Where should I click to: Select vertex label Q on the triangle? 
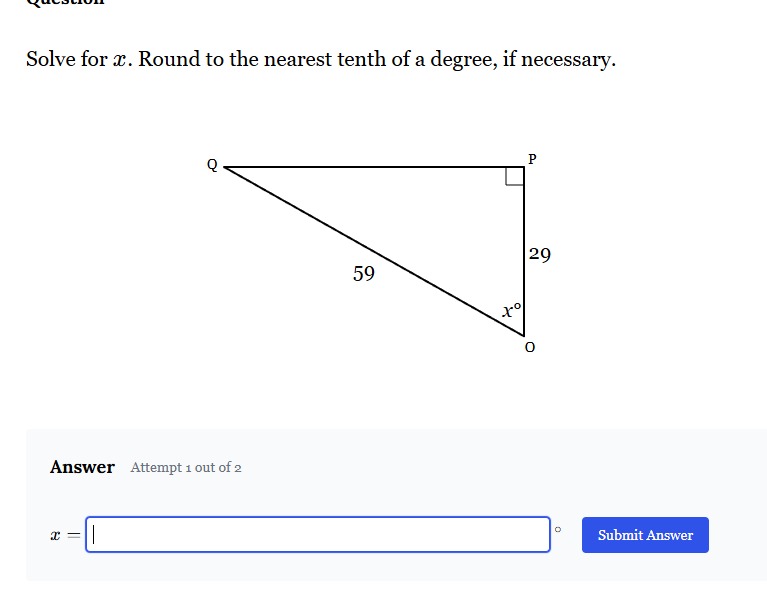point(212,165)
